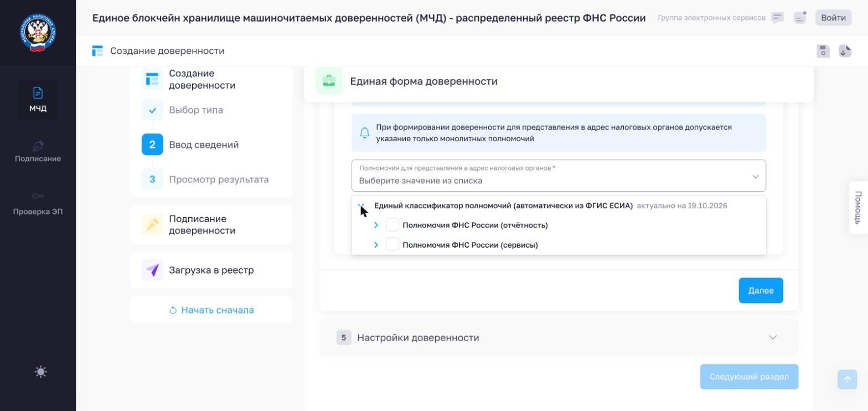Click the blue Далее button
Viewport: 868px width, 411px height.
pos(761,291)
